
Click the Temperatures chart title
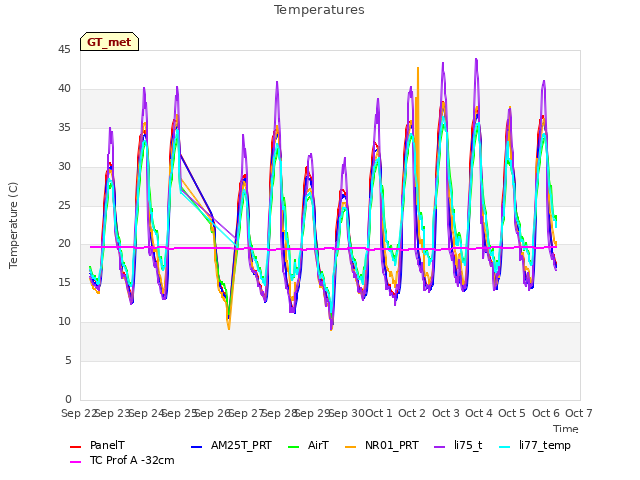click(319, 10)
